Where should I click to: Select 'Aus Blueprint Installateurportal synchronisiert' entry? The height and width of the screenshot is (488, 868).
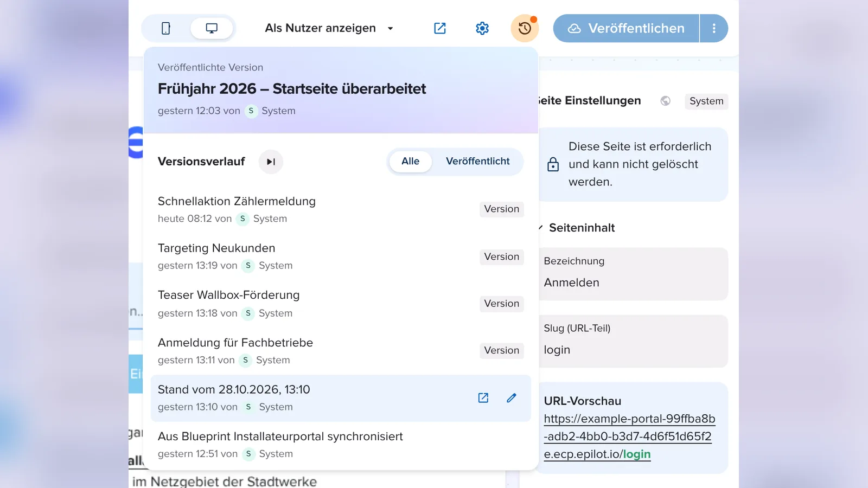(x=341, y=445)
